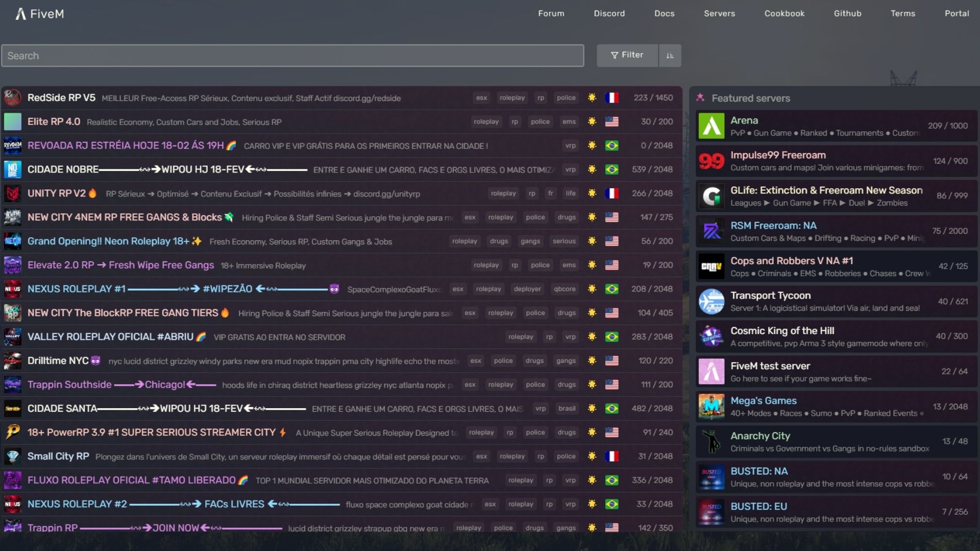Click the Anarchy City icon
980x551 pixels.
point(712,442)
